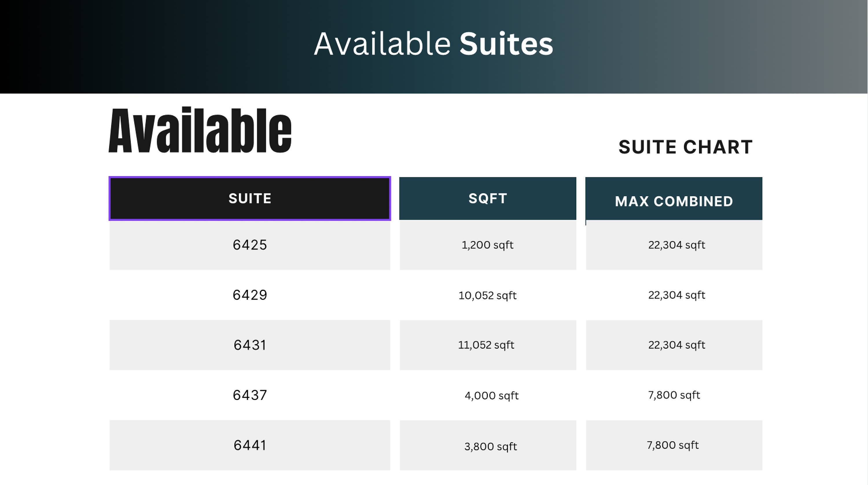Select suite 6431 cell

(250, 345)
